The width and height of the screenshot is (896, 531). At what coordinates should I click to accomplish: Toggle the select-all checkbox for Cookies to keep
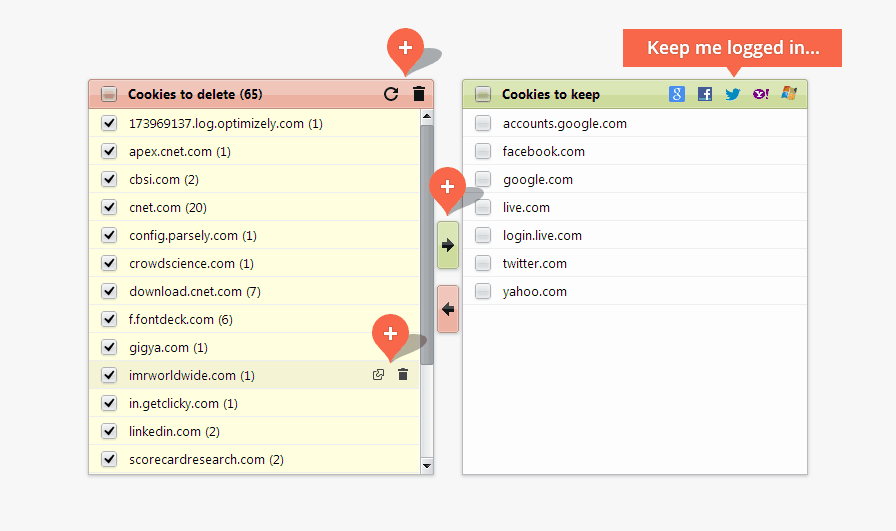pyautogui.click(x=483, y=95)
